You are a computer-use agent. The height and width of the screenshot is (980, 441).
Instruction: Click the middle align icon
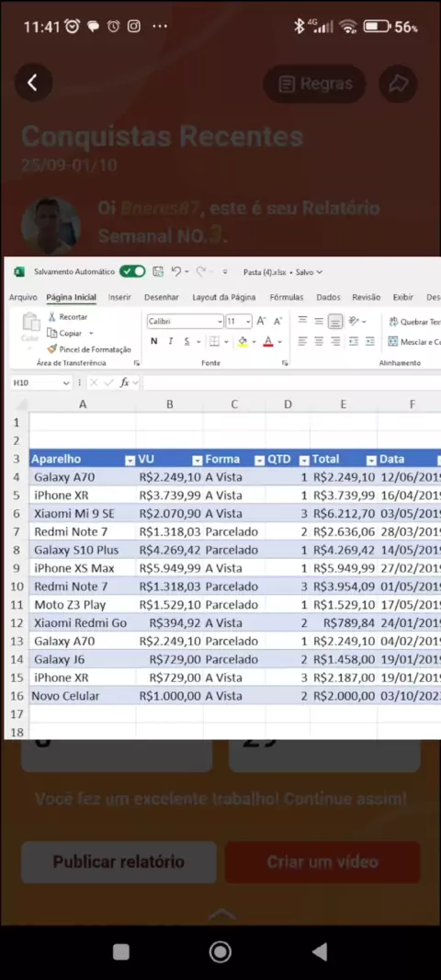(319, 321)
